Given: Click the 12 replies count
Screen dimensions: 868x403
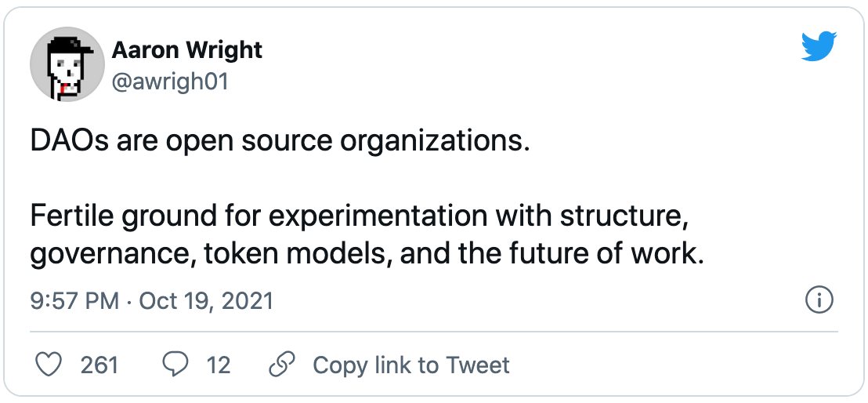Looking at the screenshot, I should pyautogui.click(x=218, y=365).
